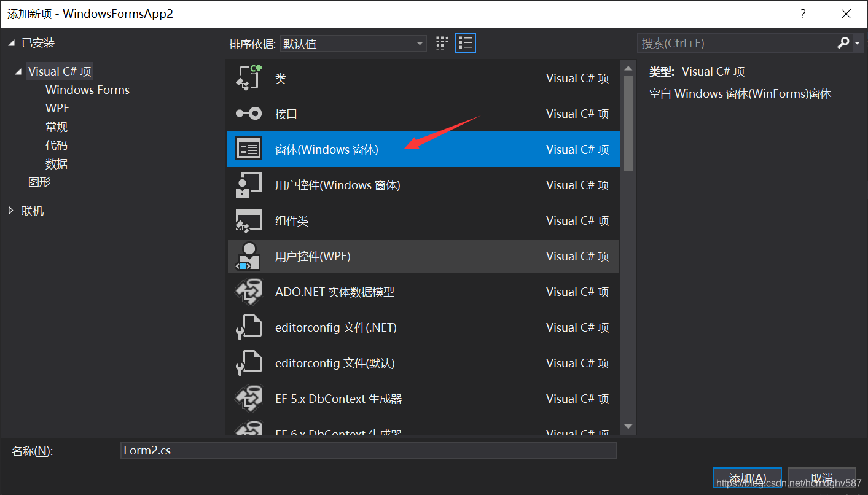
Task: Click the search magnifier icon
Action: click(843, 43)
